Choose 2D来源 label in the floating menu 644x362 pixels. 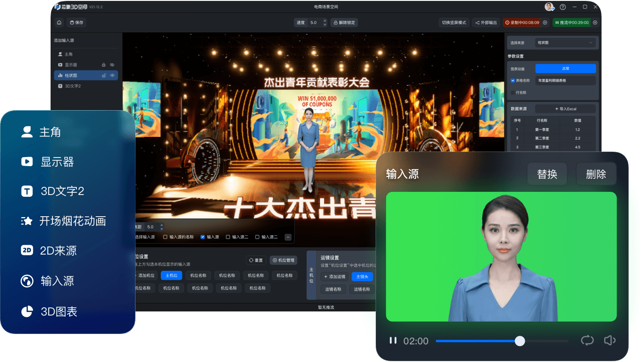coord(59,251)
